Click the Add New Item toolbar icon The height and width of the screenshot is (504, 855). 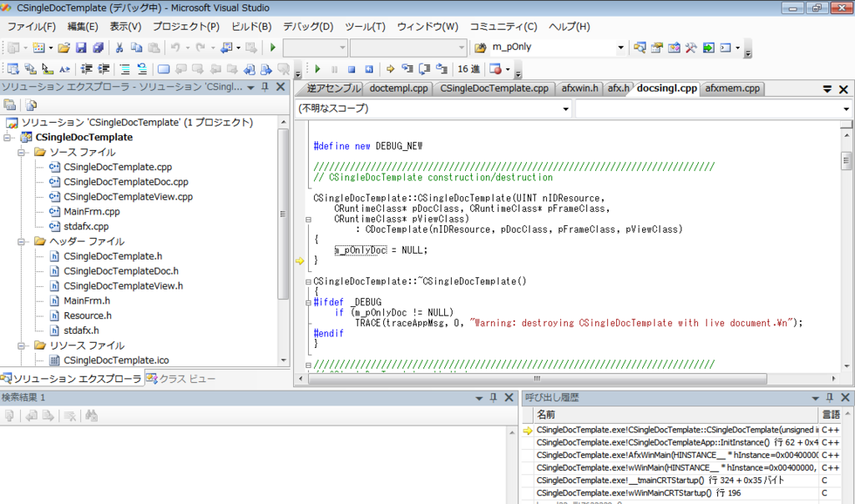pyautogui.click(x=38, y=48)
